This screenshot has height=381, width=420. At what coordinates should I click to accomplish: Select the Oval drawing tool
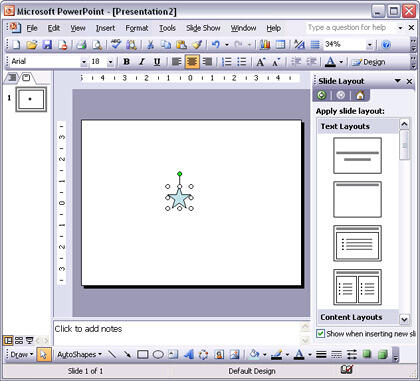point(158,354)
